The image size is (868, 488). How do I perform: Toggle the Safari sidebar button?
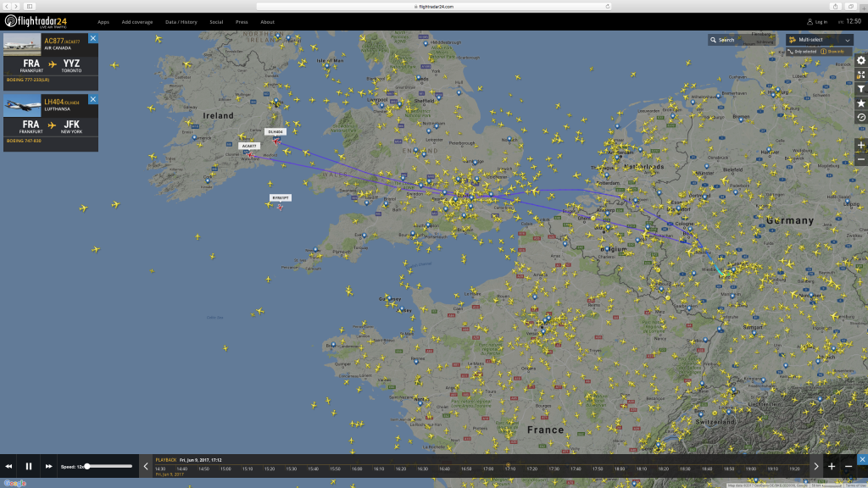(x=30, y=6)
